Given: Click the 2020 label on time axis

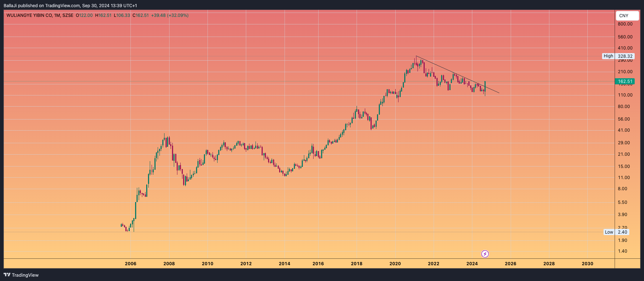Looking at the screenshot, I should (395, 264).
